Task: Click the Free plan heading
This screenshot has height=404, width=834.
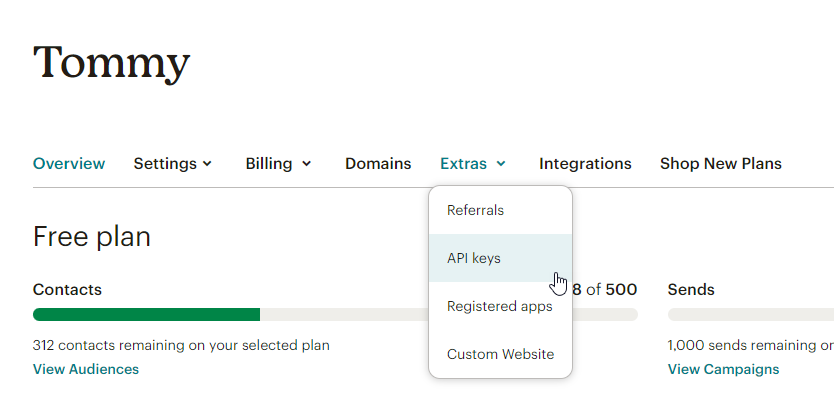Action: (x=91, y=237)
